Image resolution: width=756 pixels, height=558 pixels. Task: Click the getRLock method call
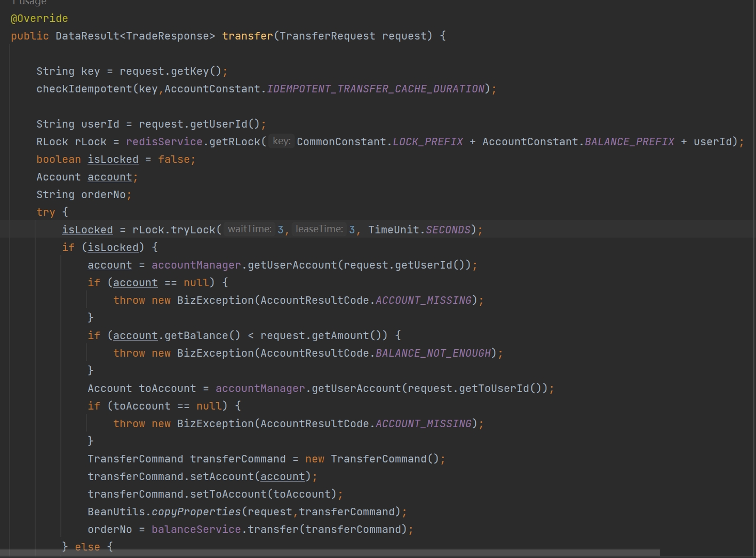(235, 142)
